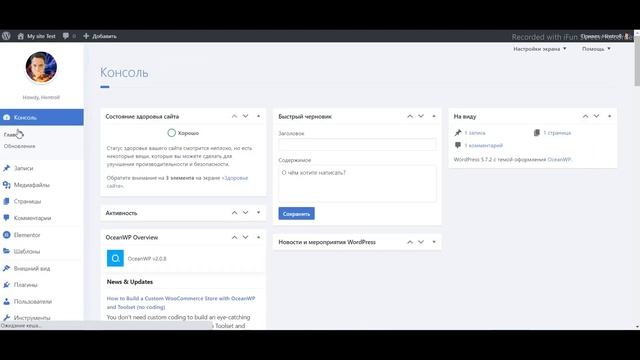Screen dimensions: 640x360
Task: Open the WordPress logo menu
Action: click(6, 36)
